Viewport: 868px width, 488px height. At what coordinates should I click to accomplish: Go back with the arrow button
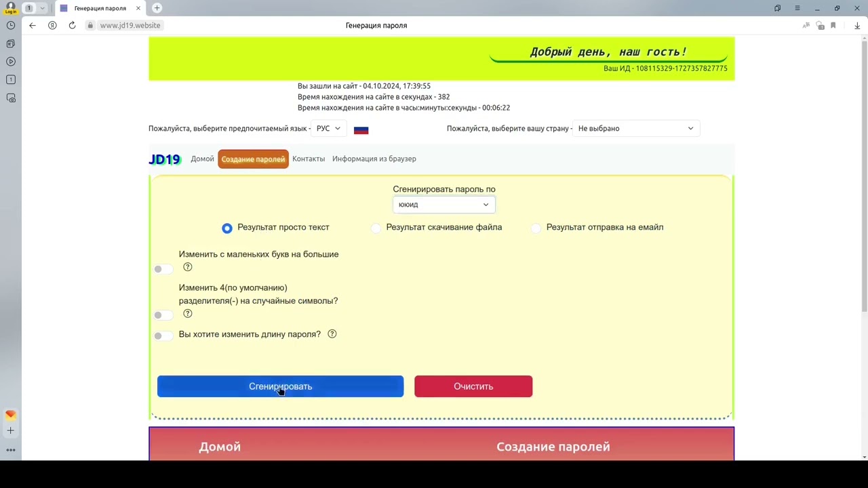(33, 25)
